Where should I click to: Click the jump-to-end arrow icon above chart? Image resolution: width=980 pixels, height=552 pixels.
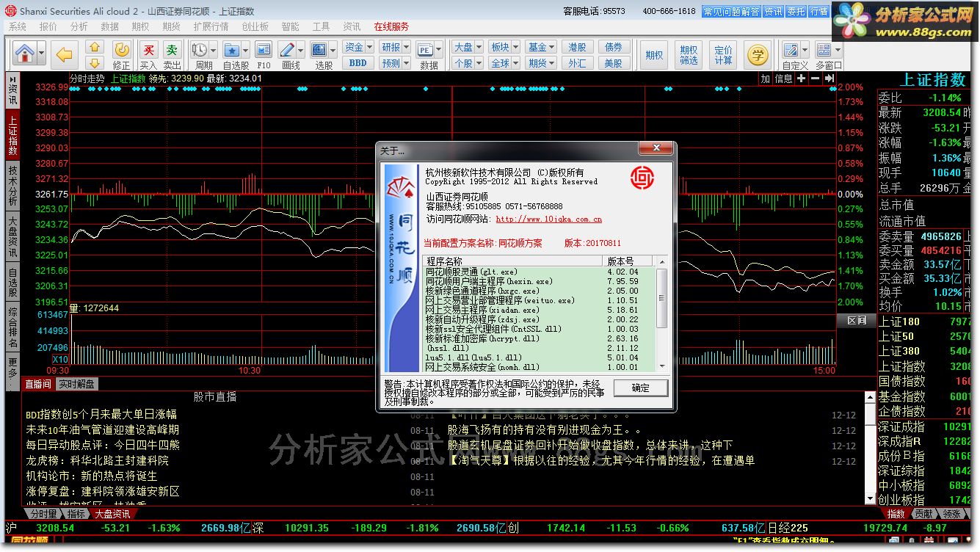pos(830,78)
